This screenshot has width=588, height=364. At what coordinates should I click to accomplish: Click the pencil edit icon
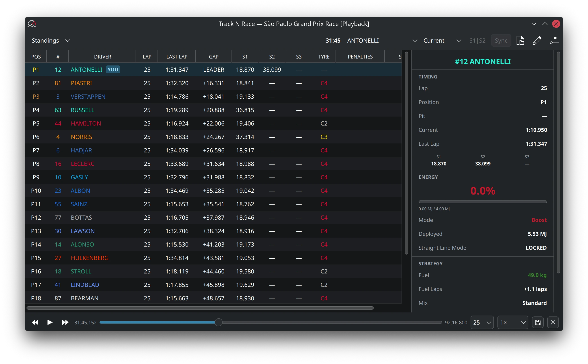[x=537, y=40]
